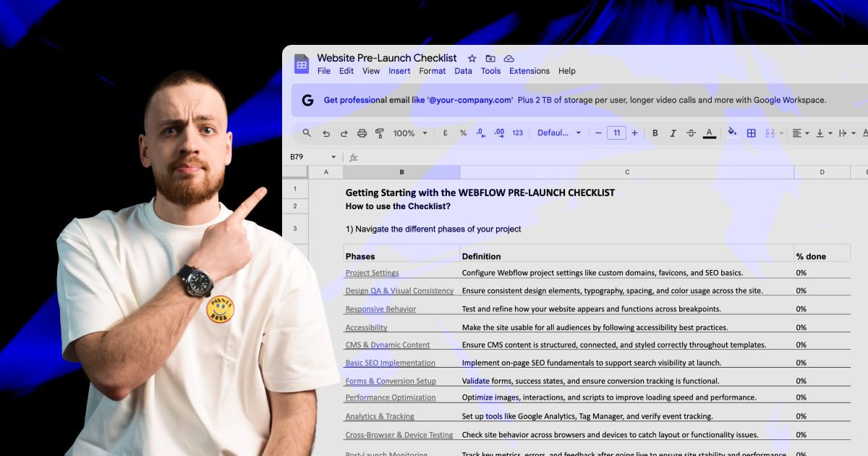868x456 pixels.
Task: Click the undo arrow
Action: (x=326, y=133)
